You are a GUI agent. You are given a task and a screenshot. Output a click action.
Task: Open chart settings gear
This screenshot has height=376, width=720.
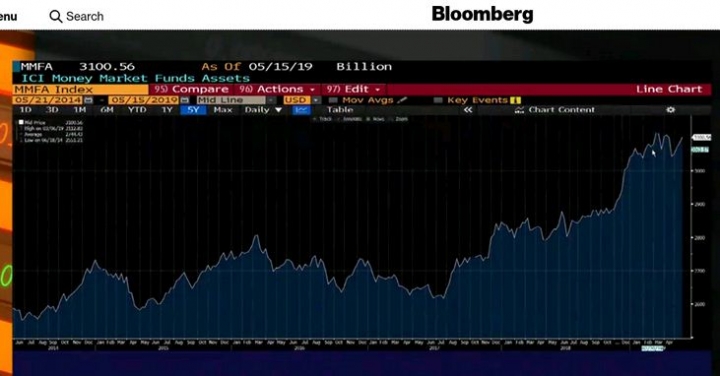tap(670, 110)
